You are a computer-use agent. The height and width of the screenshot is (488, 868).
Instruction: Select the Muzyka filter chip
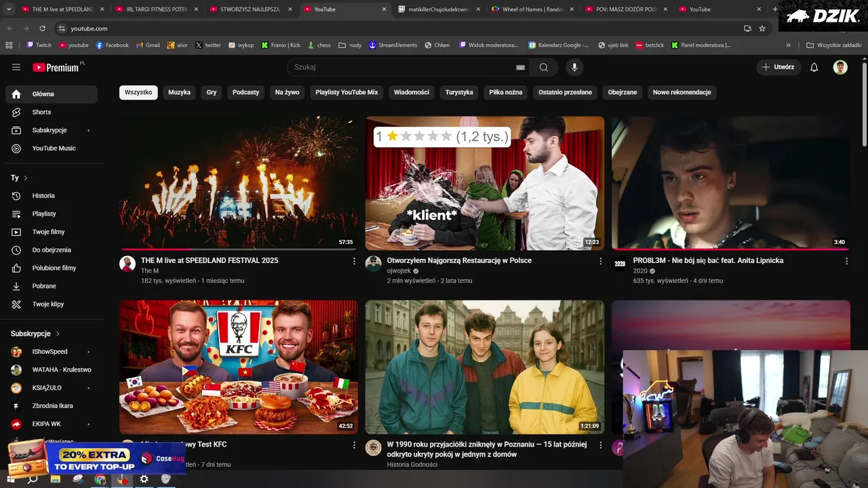tap(180, 92)
